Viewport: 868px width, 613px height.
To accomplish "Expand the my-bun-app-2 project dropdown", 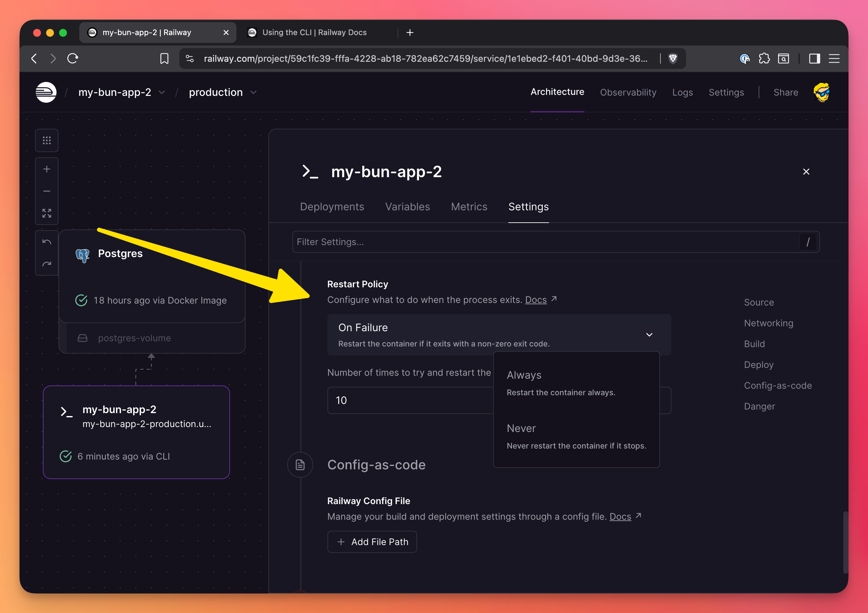I will click(161, 93).
